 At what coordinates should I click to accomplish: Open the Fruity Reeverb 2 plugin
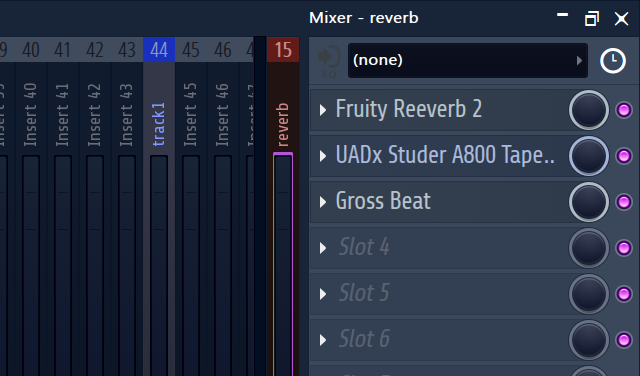[409, 109]
